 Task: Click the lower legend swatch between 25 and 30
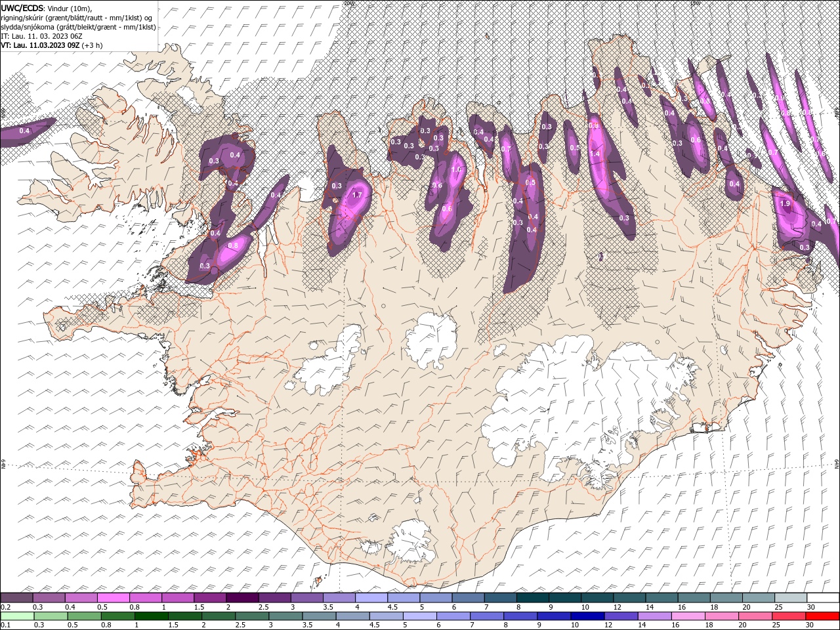point(788,616)
